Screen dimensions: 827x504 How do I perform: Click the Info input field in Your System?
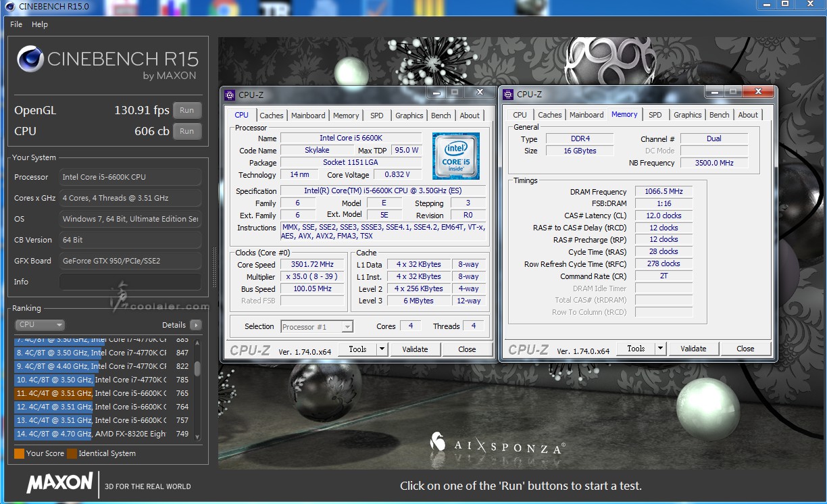pyautogui.click(x=130, y=282)
